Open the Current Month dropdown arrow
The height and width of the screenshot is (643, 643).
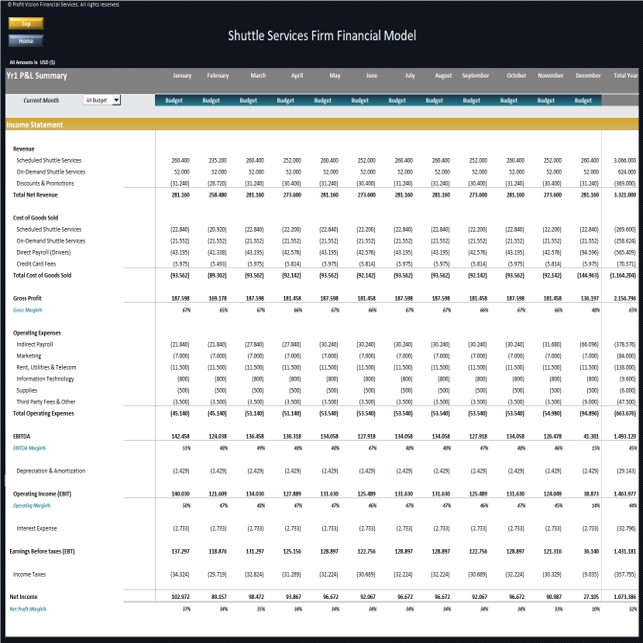[x=116, y=100]
